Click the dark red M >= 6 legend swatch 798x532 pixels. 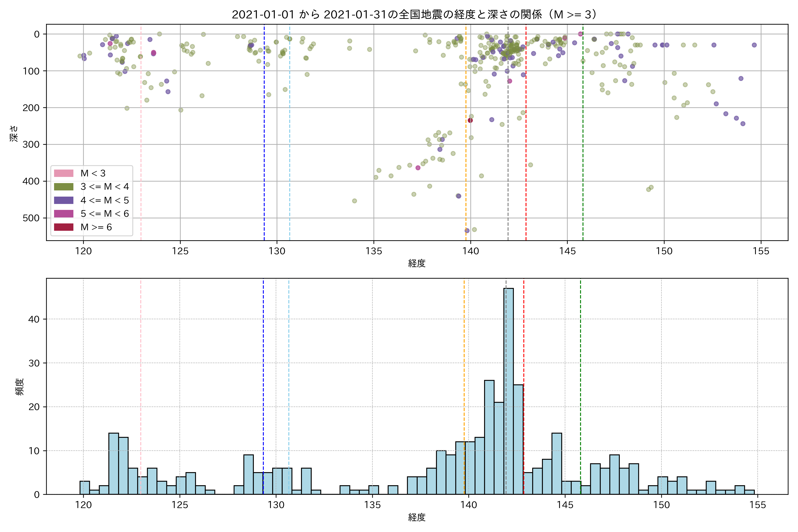[63, 227]
